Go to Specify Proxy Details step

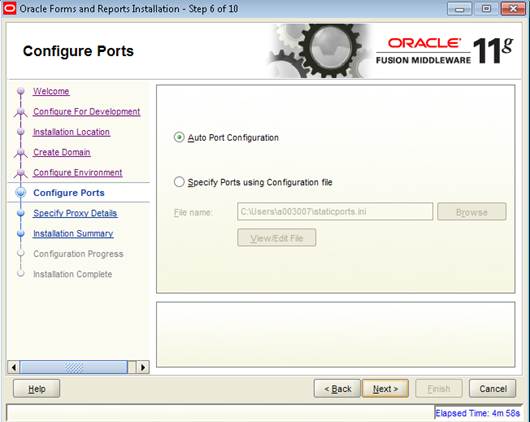75,213
